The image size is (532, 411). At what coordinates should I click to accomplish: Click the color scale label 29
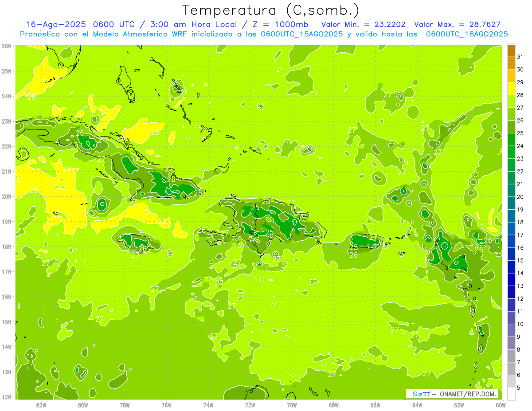tap(520, 82)
